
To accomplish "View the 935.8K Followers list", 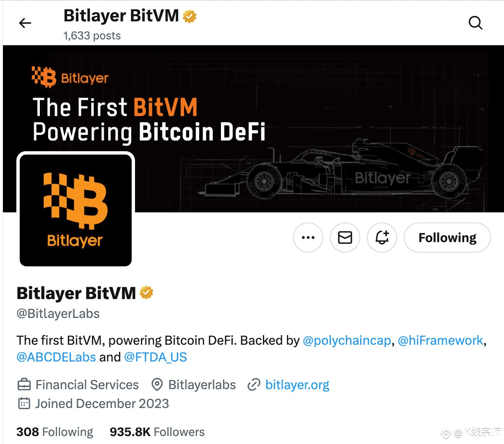I will [157, 432].
